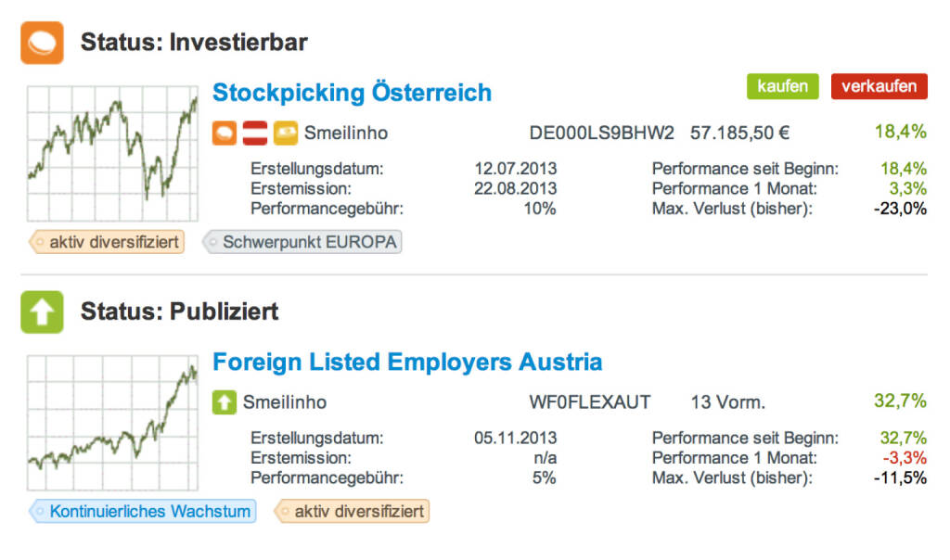Viewport: 950px width, 560px height.
Task: Click the ISIN DE000LS9BHW2
Action: [x=601, y=134]
